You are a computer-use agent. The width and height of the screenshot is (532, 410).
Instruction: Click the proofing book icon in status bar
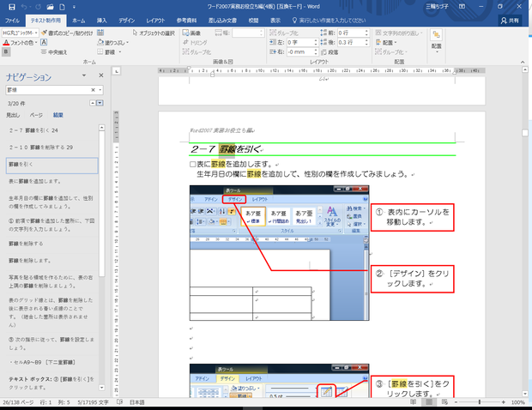(x=119, y=402)
